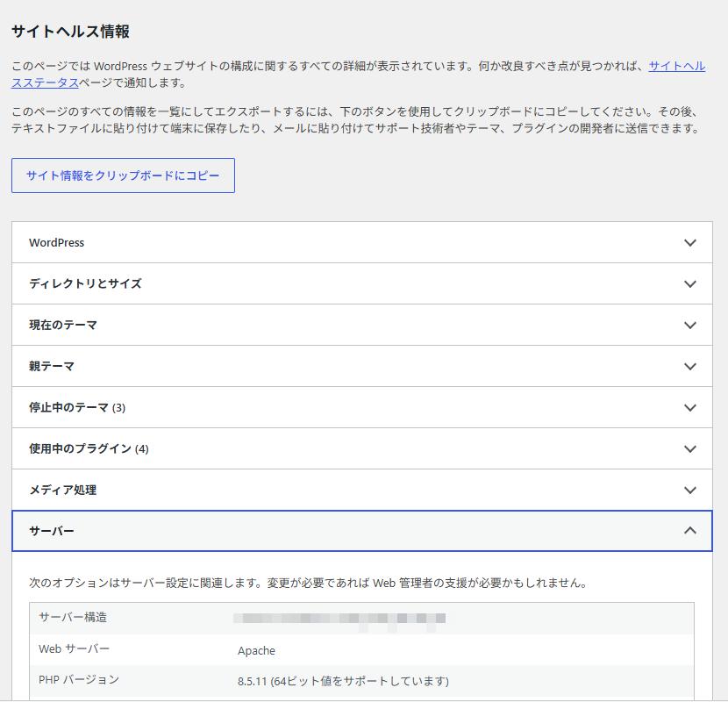Expand 使用中のプラグイン (4) chevron

point(690,449)
